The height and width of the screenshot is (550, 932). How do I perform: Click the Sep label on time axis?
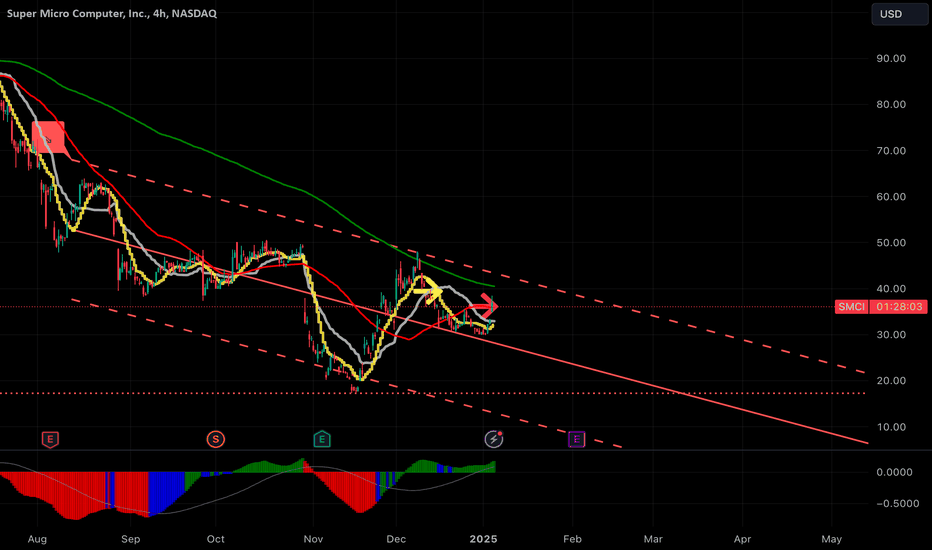(130, 539)
